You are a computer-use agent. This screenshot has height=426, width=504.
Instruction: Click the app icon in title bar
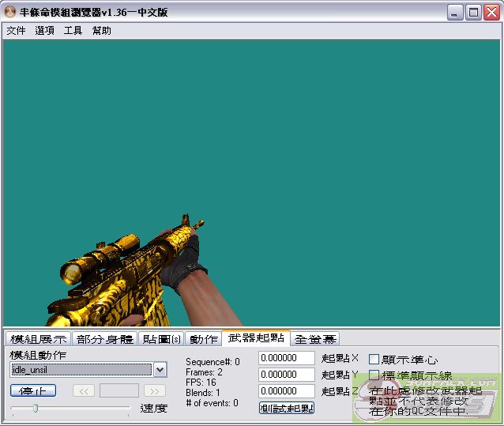coord(10,12)
